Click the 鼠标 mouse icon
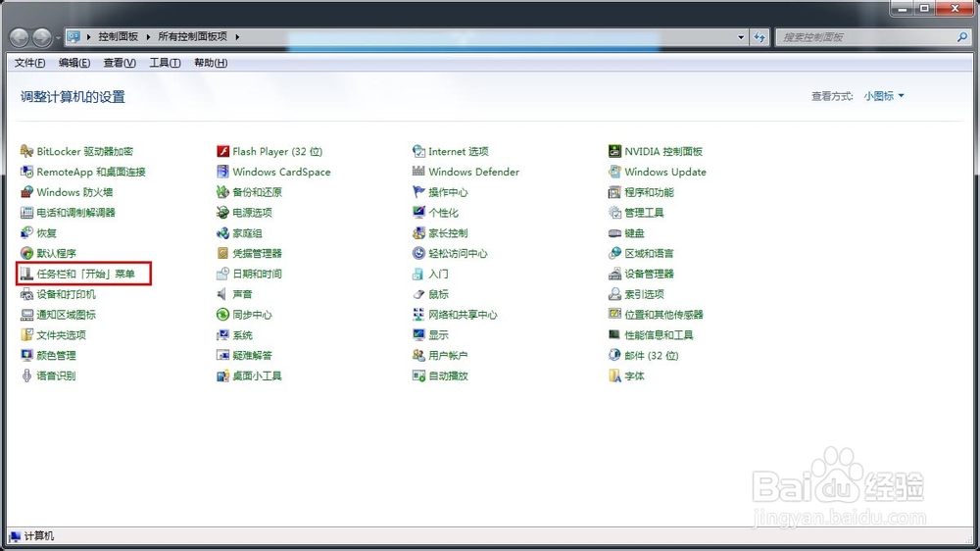 [418, 294]
